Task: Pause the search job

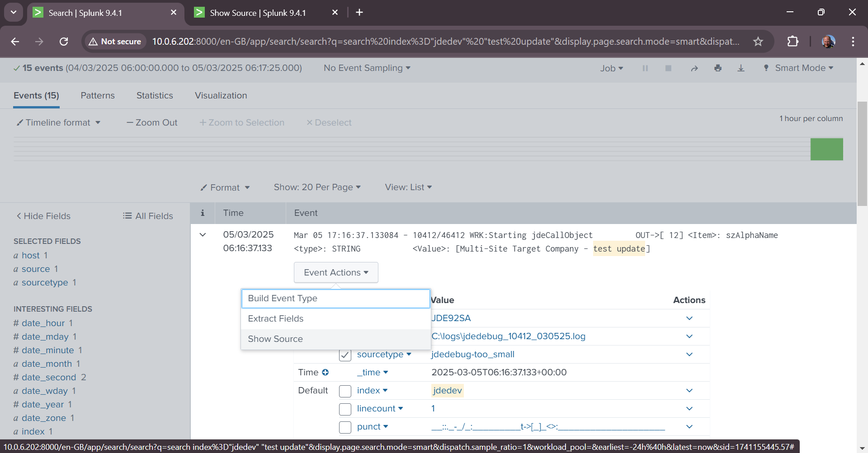Action: click(x=645, y=68)
